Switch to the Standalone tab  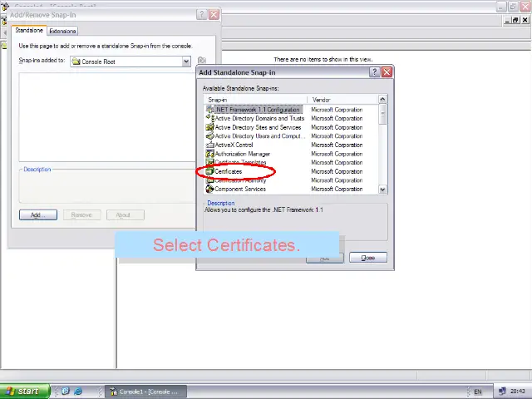pos(29,30)
